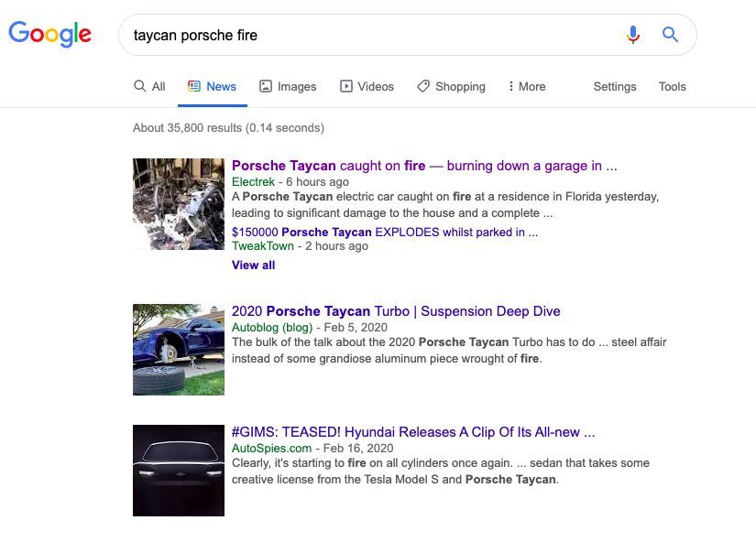Open the Taycan Turbo Suspension Deep Dive
Viewport: 756px width, 542px height.
click(396, 311)
